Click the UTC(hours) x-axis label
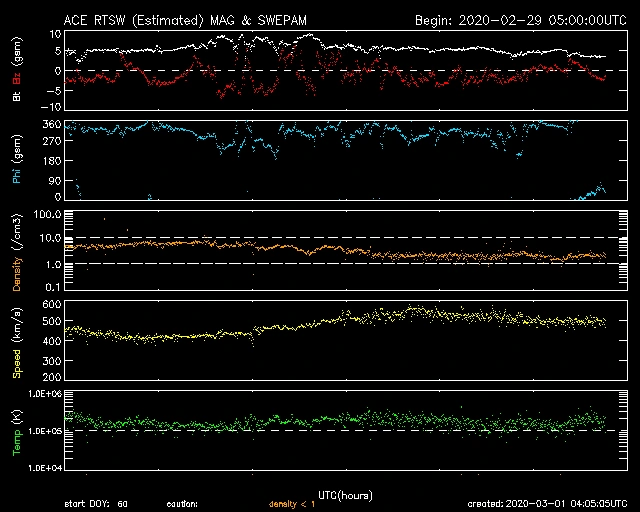640x512 pixels. pyautogui.click(x=347, y=495)
